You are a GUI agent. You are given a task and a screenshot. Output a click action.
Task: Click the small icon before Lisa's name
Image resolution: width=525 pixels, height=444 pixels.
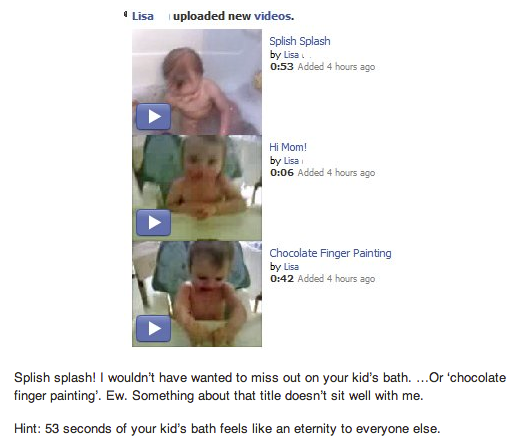[126, 14]
